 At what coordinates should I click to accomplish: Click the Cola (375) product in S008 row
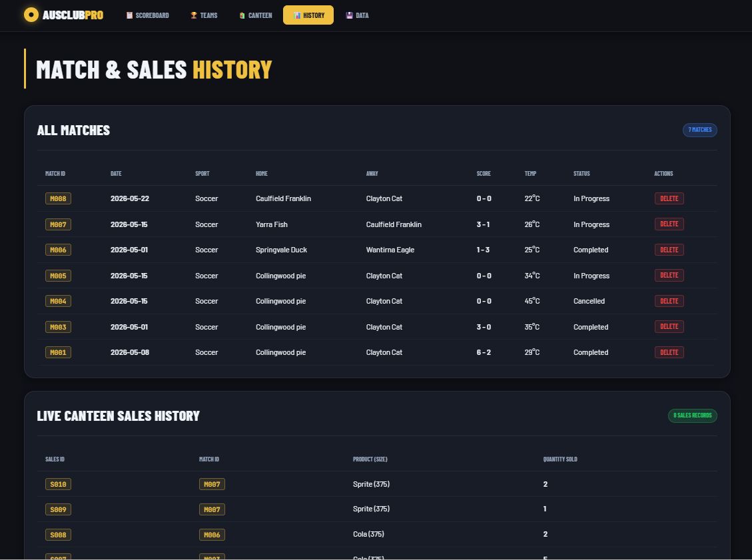pos(368,534)
